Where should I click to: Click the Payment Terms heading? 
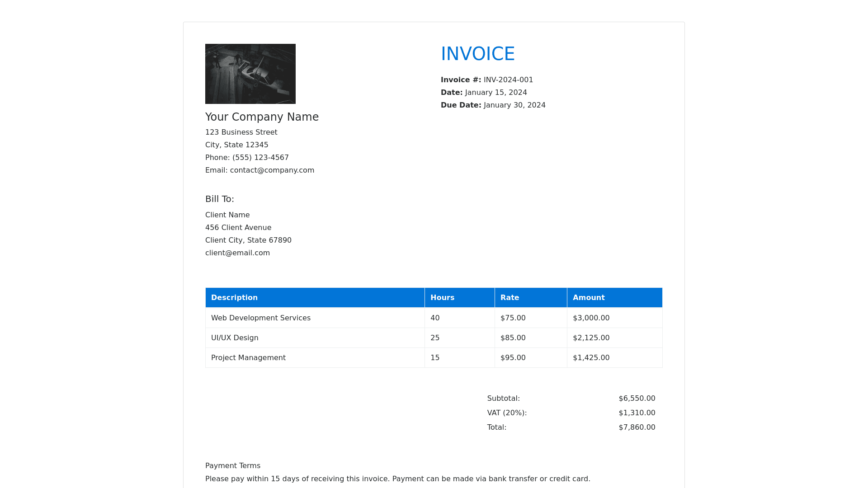click(232, 466)
